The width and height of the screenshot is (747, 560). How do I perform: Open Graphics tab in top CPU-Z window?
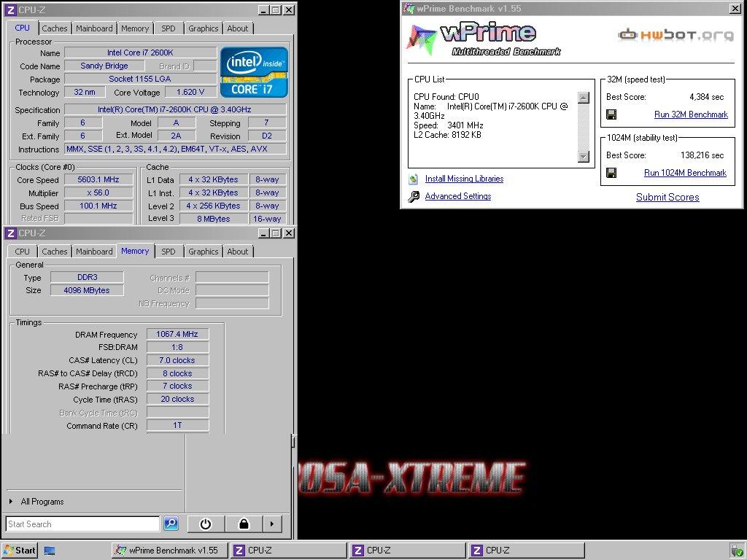(x=203, y=28)
